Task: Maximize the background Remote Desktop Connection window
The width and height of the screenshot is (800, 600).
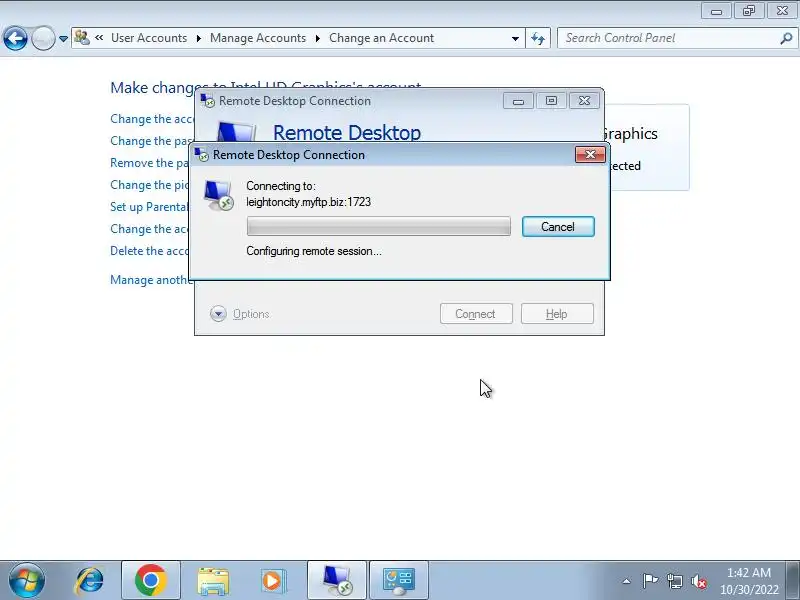Action: 551,101
